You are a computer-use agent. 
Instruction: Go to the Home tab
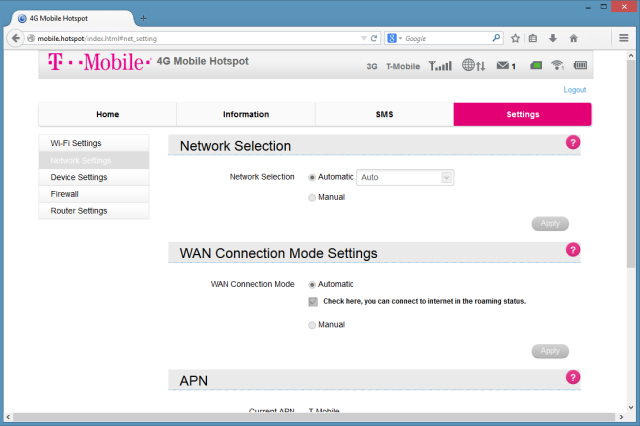tap(107, 114)
